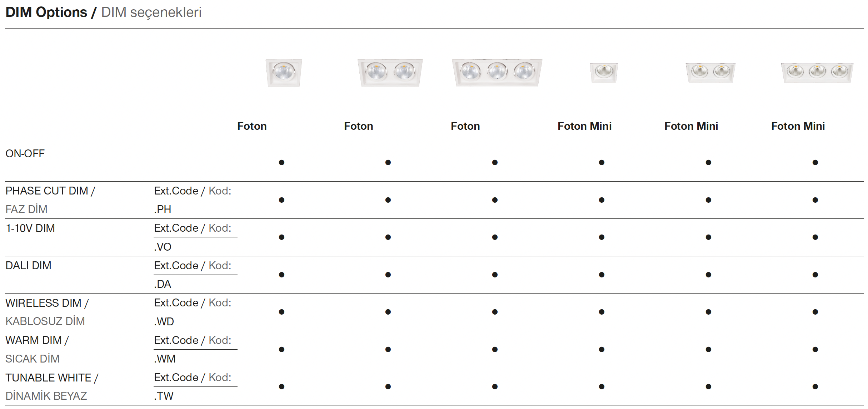Select the double-lamp Foton Mini image
Screen dimensions: 868x409
click(710, 73)
